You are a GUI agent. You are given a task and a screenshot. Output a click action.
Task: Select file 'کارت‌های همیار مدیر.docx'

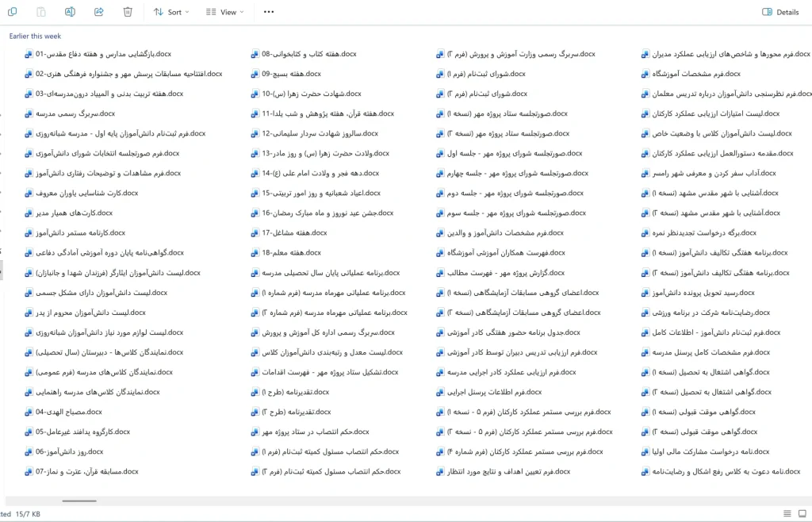coord(68,213)
